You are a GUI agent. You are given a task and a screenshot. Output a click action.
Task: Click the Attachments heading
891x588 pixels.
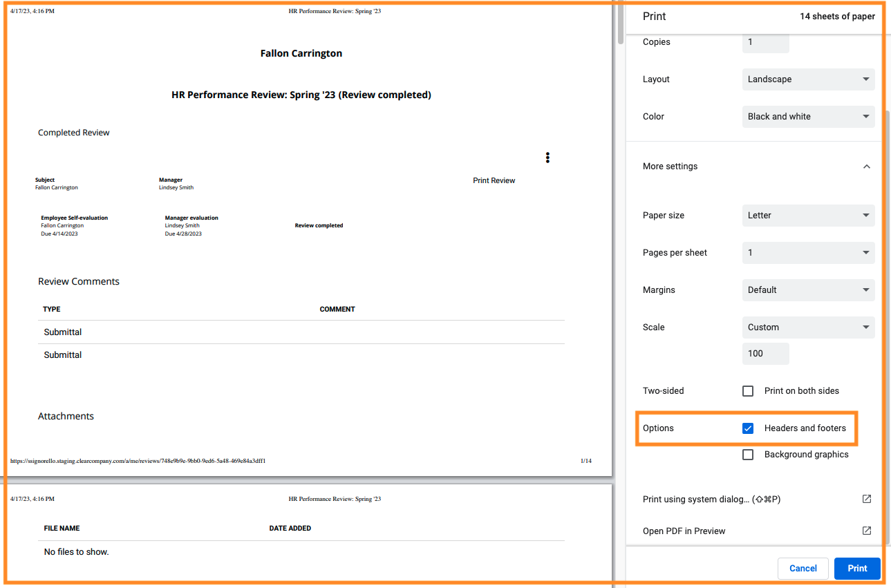66,416
